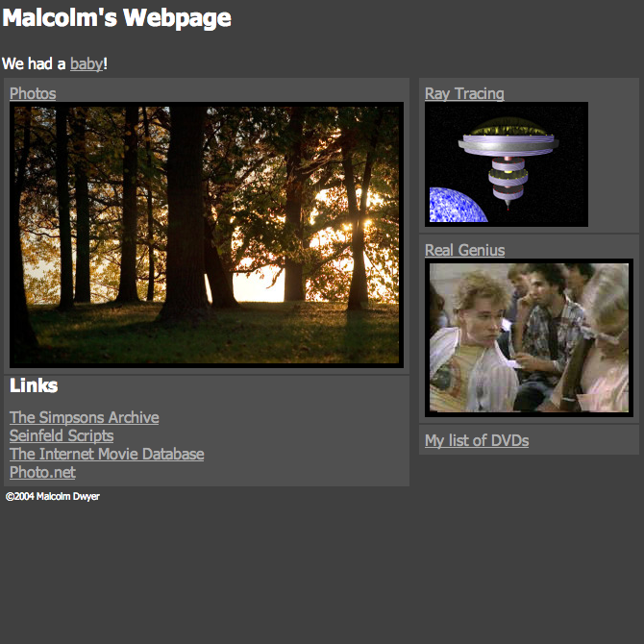Click the "We had a" intro text
Image resolution: width=644 pixels, height=644 pixels.
tap(34, 64)
